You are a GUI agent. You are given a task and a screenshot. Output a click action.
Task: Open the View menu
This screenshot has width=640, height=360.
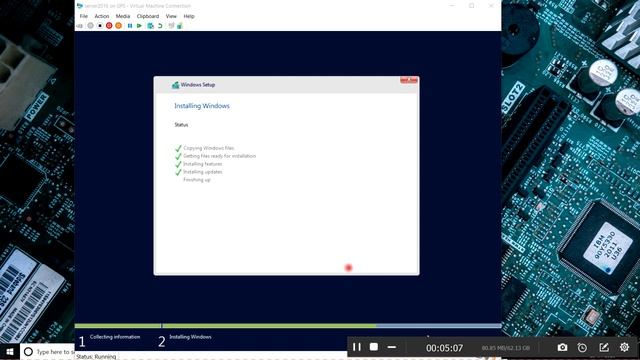point(171,16)
